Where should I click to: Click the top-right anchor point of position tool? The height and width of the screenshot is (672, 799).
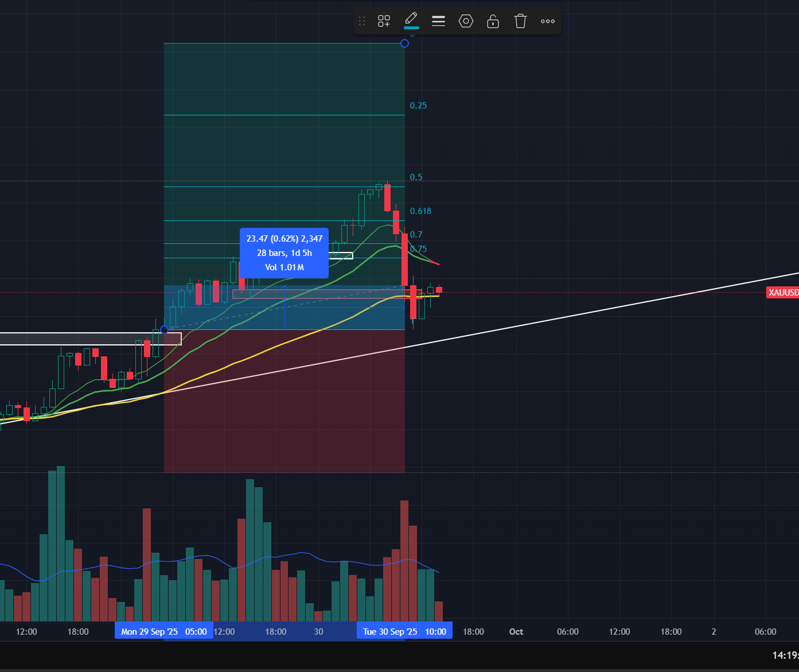click(405, 44)
